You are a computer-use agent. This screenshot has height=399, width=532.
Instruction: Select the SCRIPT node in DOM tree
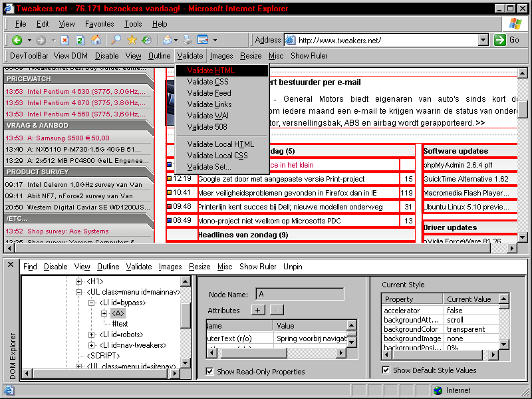[x=103, y=356]
